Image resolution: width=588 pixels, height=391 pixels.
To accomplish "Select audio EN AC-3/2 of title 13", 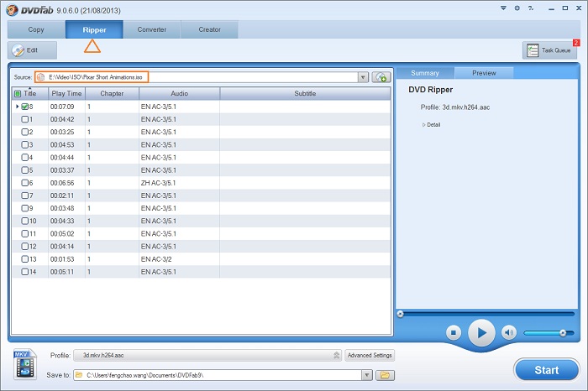I will coord(156,259).
